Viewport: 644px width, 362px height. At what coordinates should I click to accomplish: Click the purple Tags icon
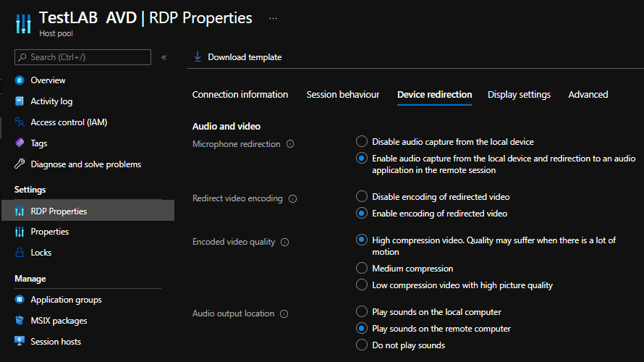[x=20, y=143]
